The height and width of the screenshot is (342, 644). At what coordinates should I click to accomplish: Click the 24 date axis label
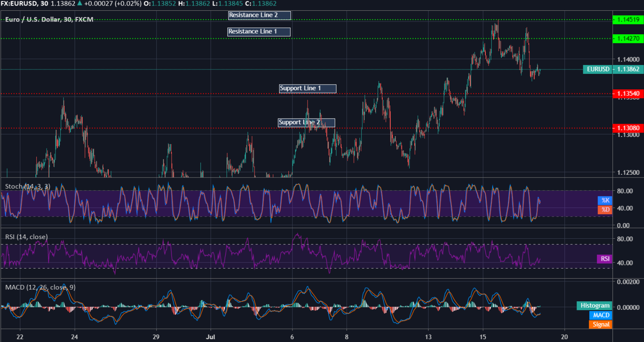(74, 337)
